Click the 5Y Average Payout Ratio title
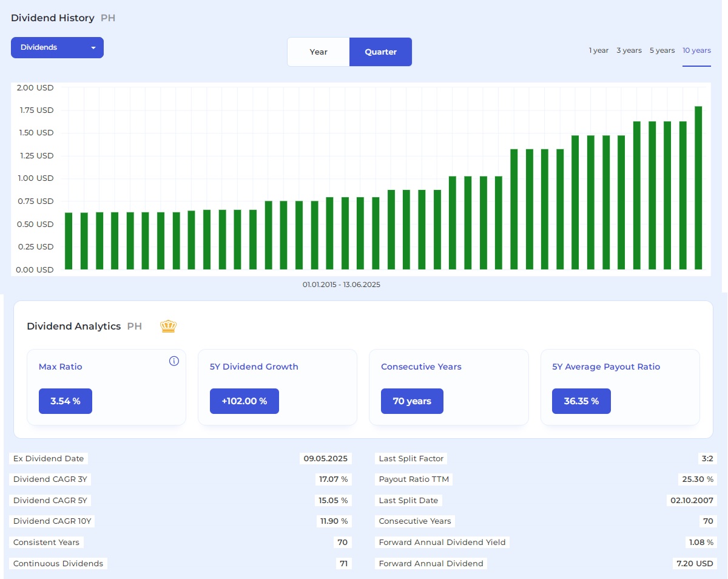The image size is (728, 579). (x=606, y=367)
